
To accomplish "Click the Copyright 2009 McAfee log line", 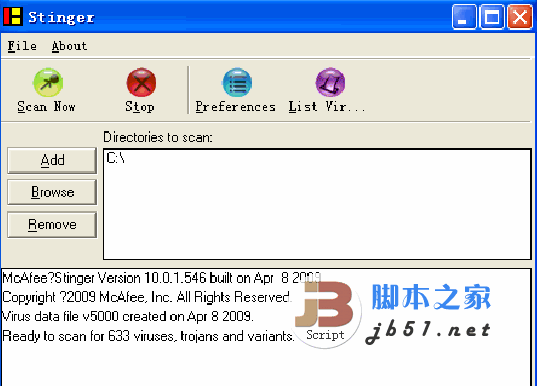I will pos(147,297).
